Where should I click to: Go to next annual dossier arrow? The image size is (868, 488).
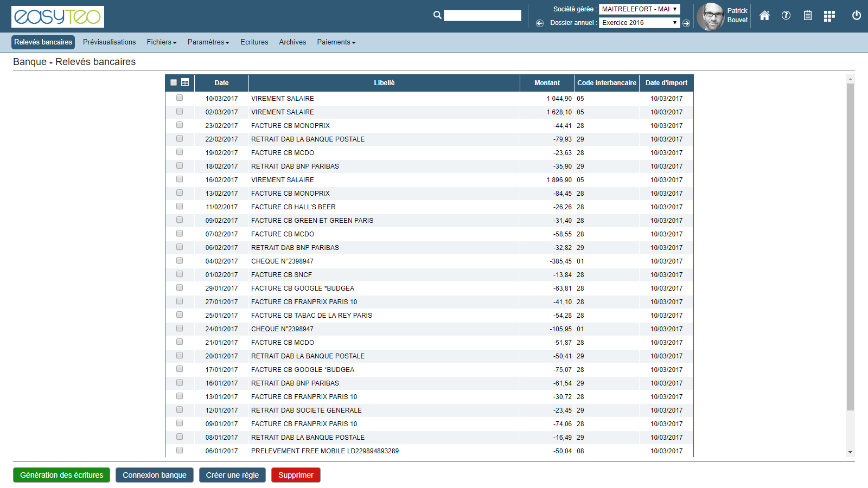686,23
